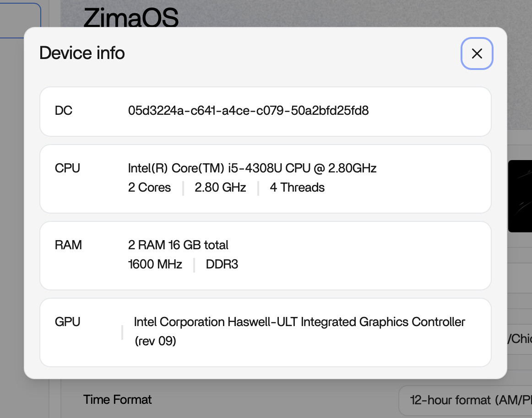The height and width of the screenshot is (418, 532).
Task: Click the 4 Threads CPU detail
Action: pyautogui.click(x=297, y=188)
